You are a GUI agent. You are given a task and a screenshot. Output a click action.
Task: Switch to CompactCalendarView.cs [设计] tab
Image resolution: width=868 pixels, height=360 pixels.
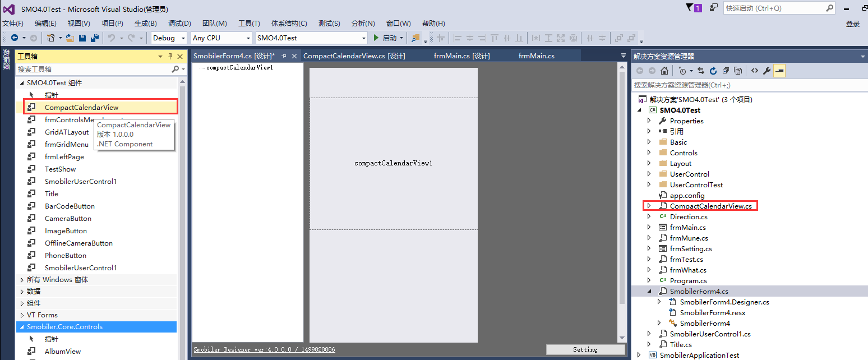[354, 56]
